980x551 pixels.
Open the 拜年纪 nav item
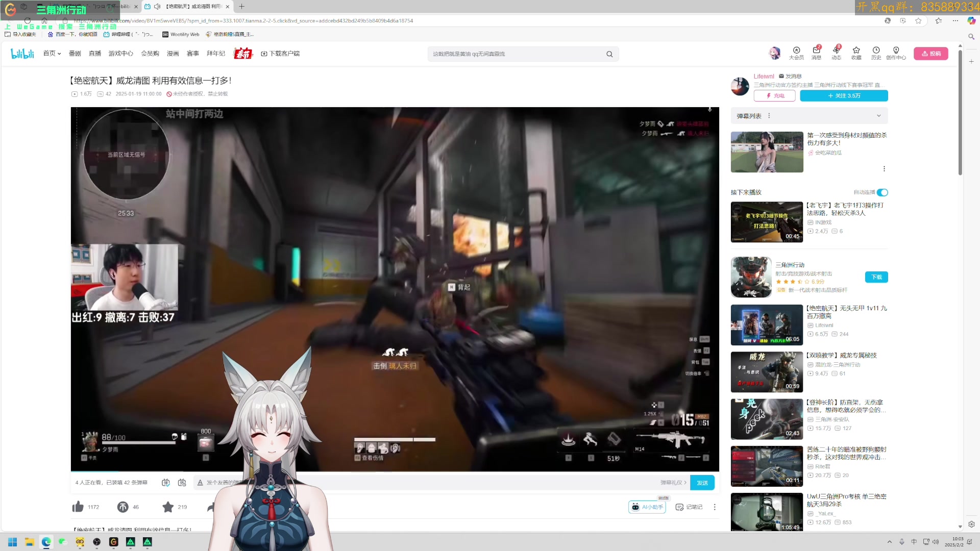tap(216, 54)
